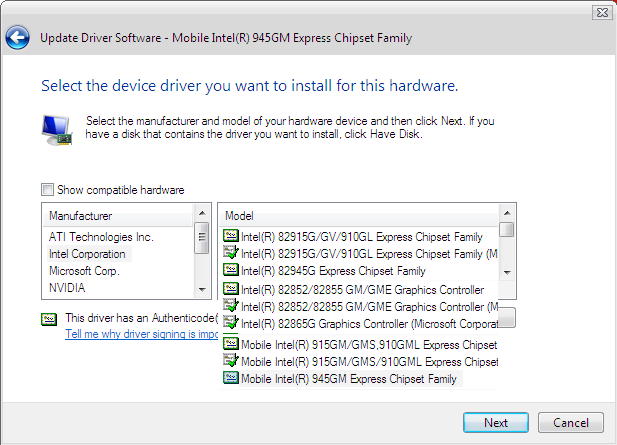Image resolution: width=617 pixels, height=445 pixels.
Task: Click checkmark icon beside 82852/82855 GM/GME Controller (M
Action: [231, 305]
